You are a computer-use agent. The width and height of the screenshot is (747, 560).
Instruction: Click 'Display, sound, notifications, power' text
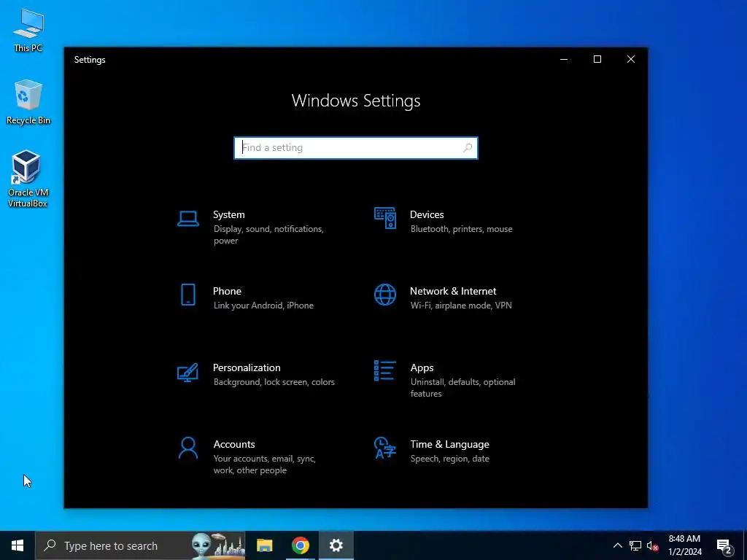(268, 235)
